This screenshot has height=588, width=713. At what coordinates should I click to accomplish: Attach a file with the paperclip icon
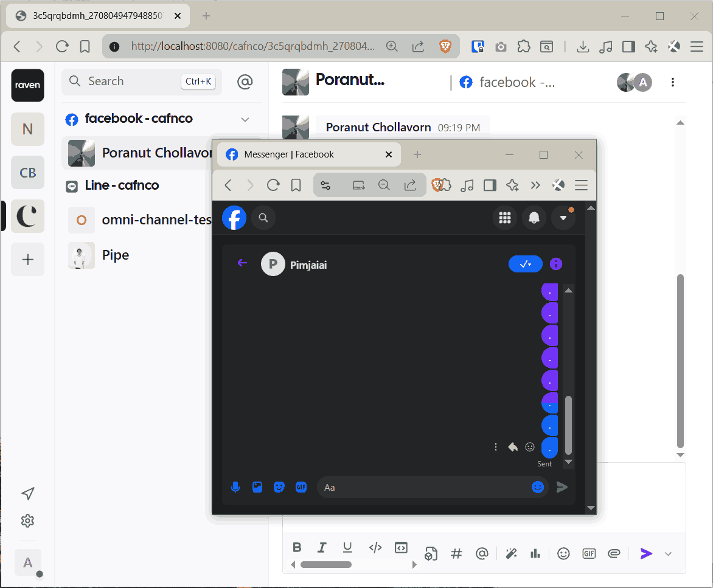click(614, 553)
